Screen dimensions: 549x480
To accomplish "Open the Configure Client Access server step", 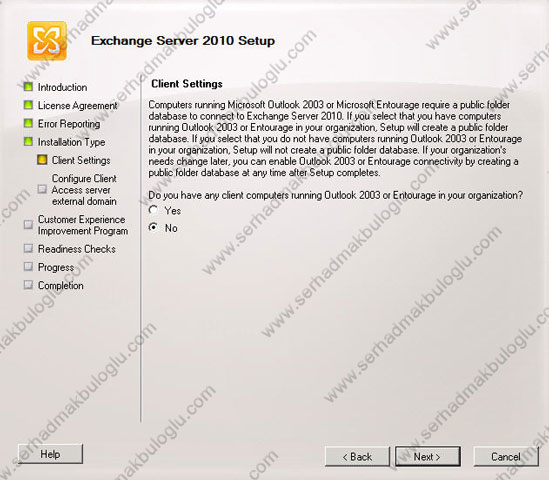I will click(84, 190).
